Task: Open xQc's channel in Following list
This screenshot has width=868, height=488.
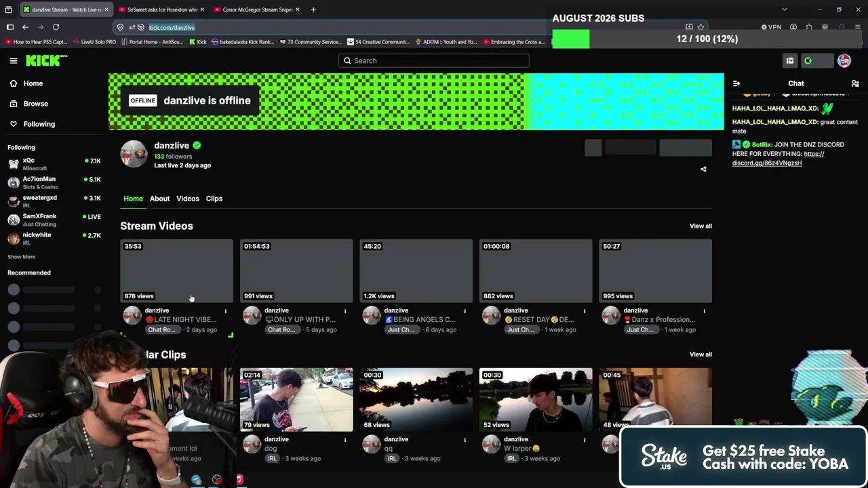Action: pos(54,164)
